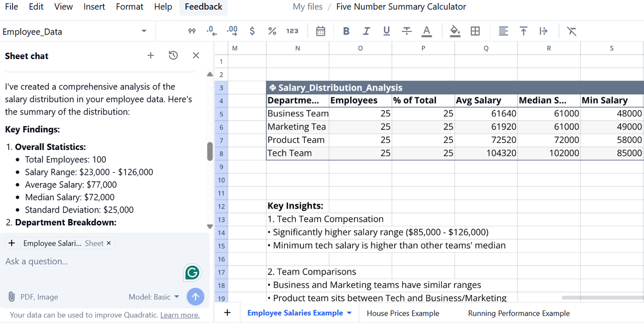Add context with the plus button

coord(11,243)
